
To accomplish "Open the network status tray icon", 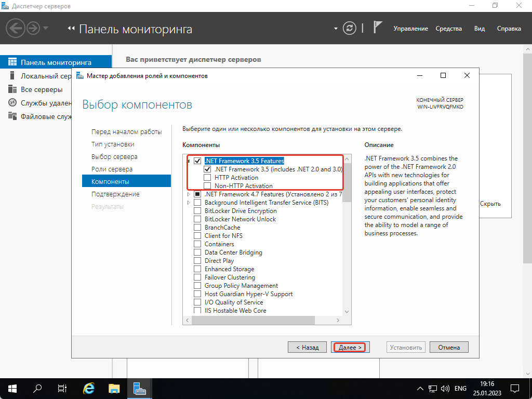I will pyautogui.click(x=432, y=389).
